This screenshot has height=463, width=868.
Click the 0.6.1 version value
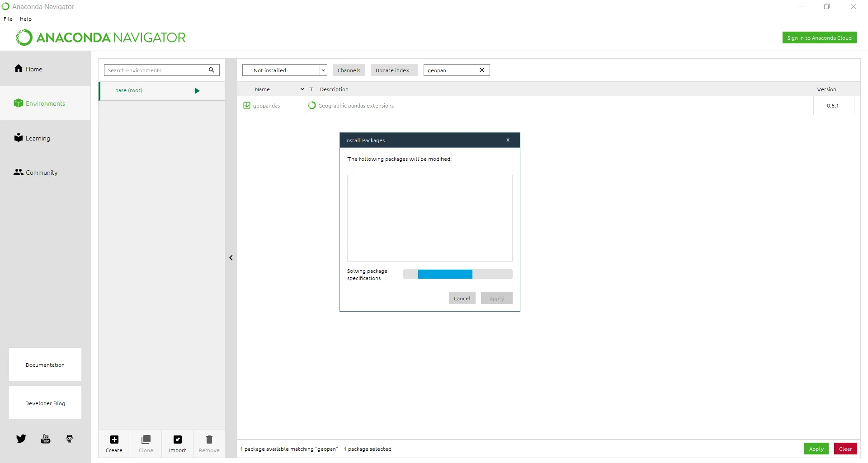(x=833, y=106)
